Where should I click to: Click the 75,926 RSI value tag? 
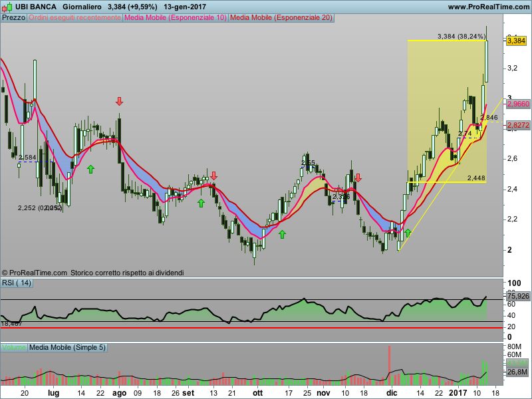[518, 296]
